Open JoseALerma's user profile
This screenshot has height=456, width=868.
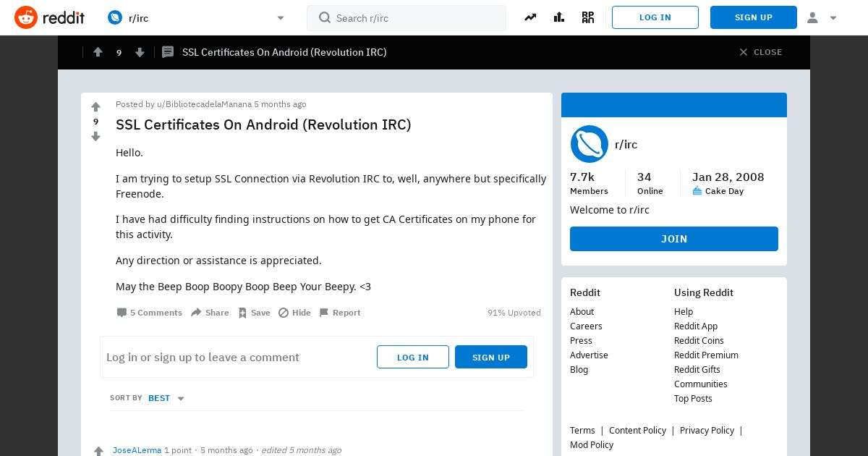(x=137, y=450)
